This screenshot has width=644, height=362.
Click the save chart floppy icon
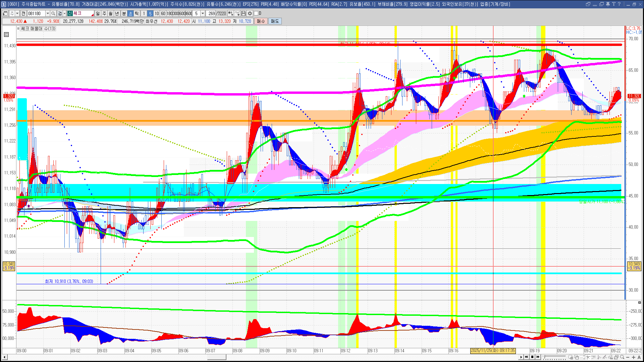244,13
